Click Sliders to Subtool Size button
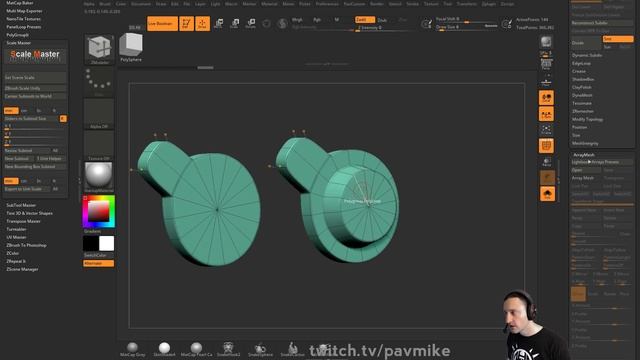 31,118
